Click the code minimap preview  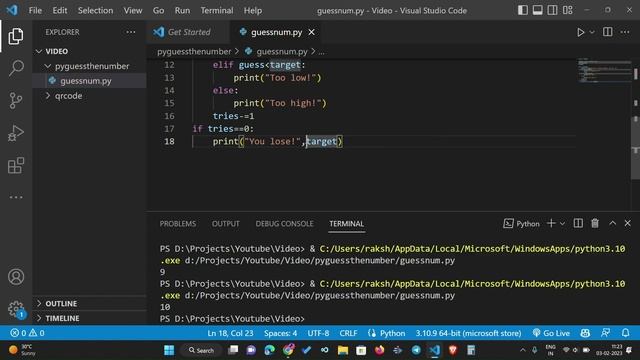click(604, 71)
